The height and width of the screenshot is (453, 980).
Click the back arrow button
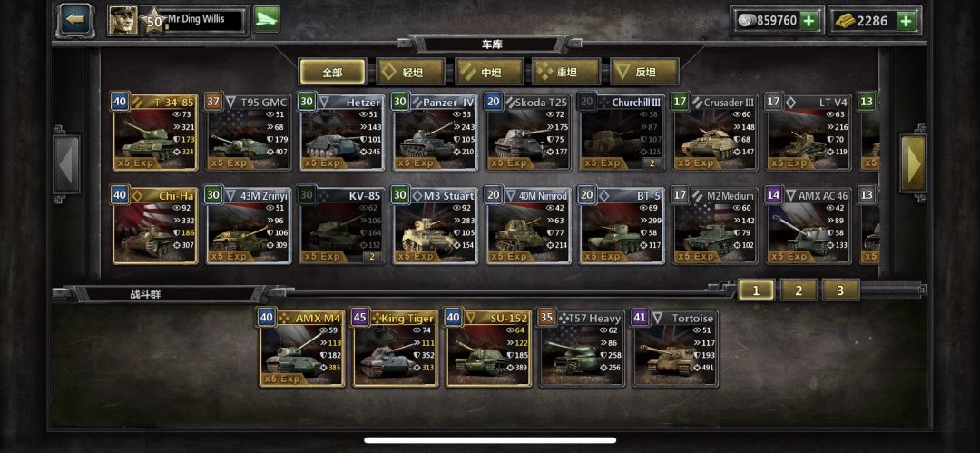(75, 20)
